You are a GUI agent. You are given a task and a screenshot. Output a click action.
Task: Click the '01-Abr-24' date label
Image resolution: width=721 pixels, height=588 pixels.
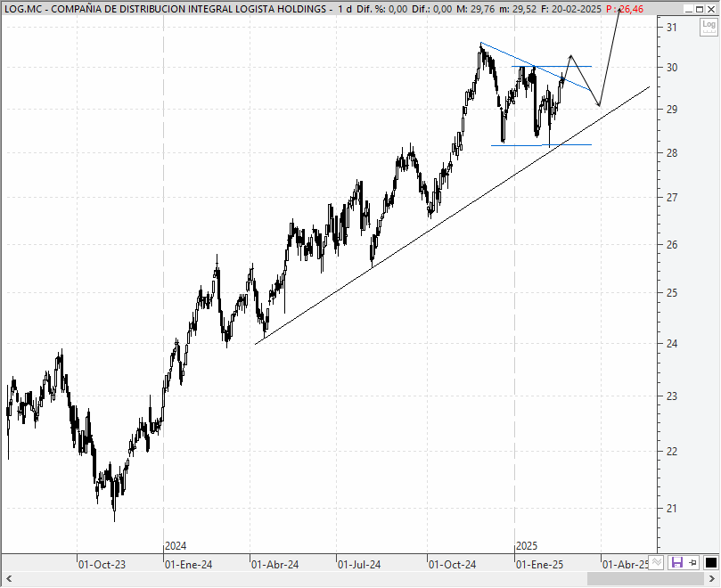click(275, 565)
